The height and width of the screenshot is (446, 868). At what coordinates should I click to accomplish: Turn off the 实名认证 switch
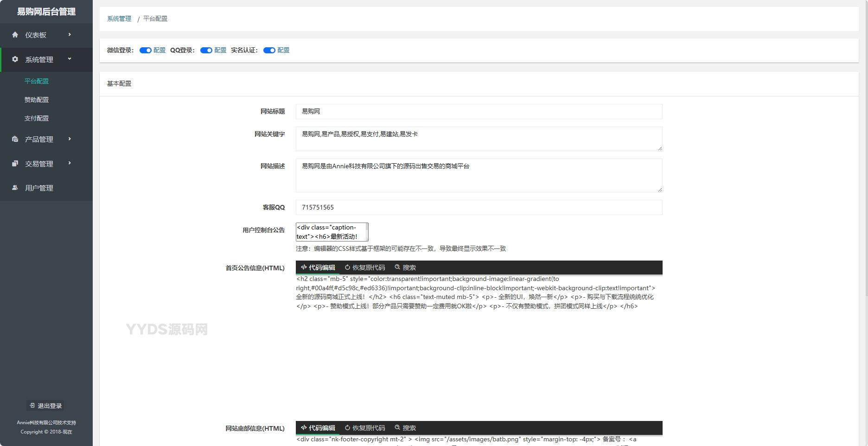pyautogui.click(x=269, y=50)
